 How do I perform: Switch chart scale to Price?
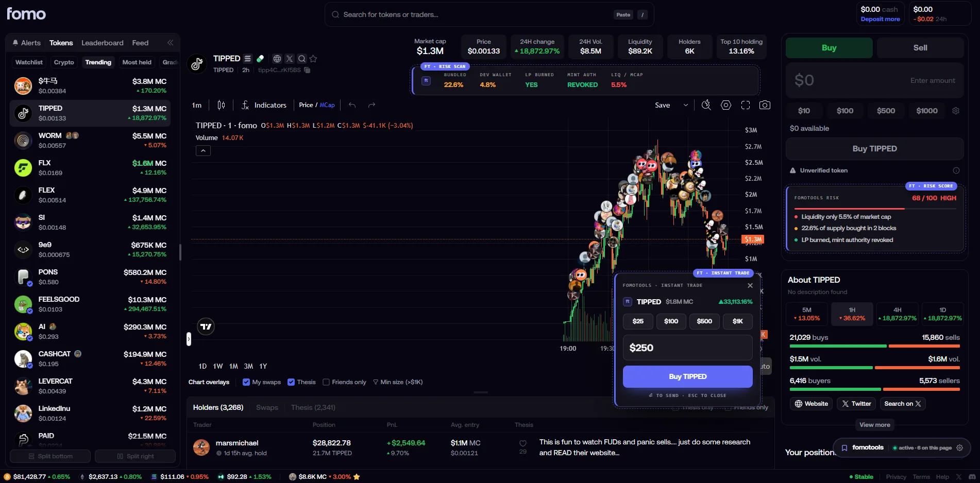306,105
